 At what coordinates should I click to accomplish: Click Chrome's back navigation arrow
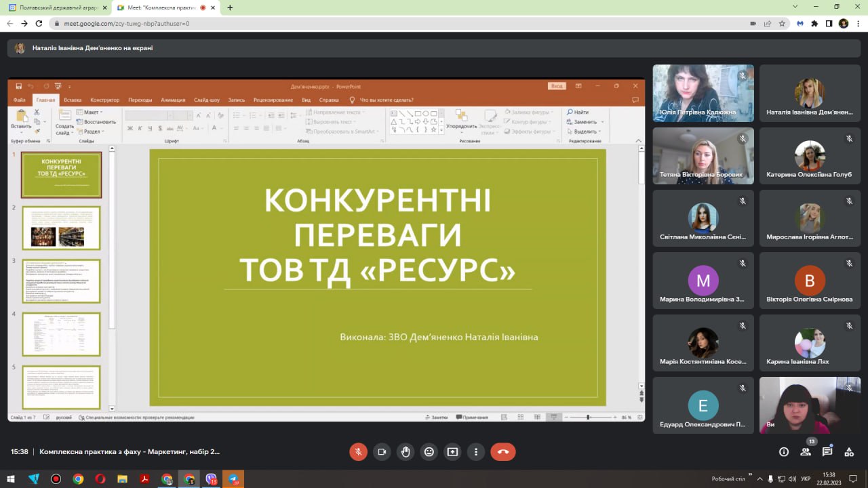coord(9,23)
